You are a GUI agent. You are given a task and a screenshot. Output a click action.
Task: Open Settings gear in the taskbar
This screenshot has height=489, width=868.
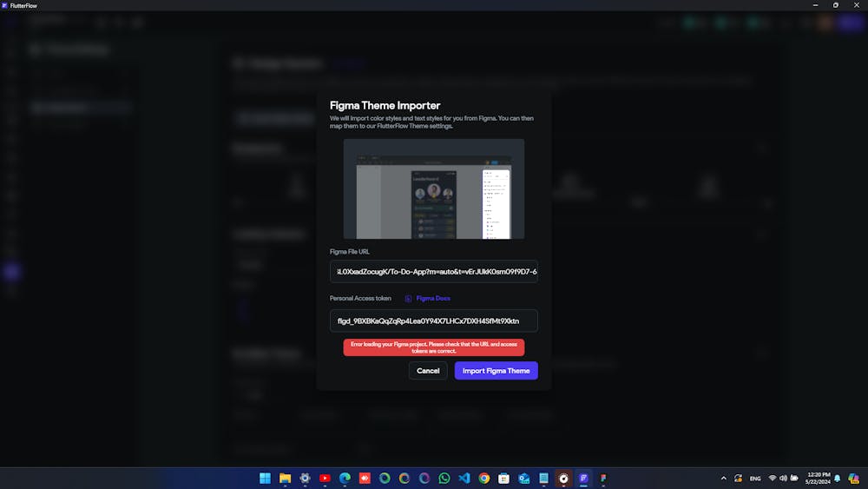tap(305, 478)
